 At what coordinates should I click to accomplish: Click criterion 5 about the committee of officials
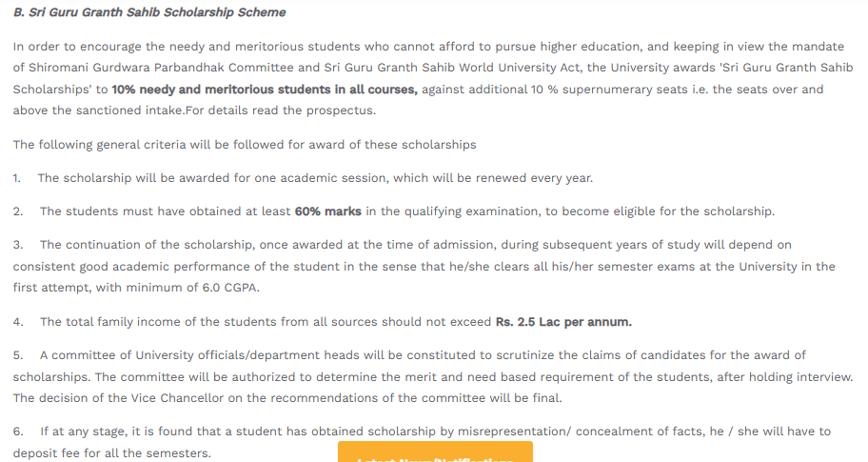[x=423, y=355]
